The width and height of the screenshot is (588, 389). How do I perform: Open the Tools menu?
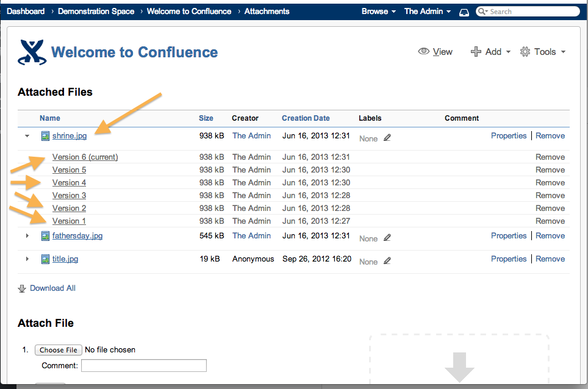pyautogui.click(x=543, y=52)
